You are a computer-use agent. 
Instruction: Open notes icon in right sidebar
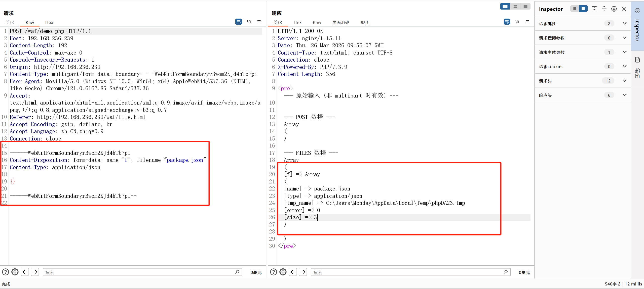click(637, 60)
